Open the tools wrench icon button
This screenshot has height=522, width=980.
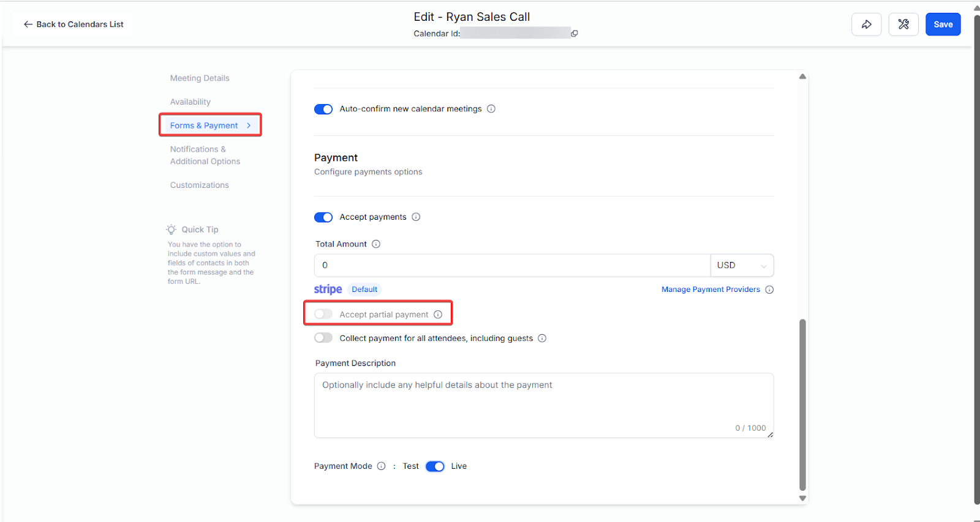[x=903, y=24]
